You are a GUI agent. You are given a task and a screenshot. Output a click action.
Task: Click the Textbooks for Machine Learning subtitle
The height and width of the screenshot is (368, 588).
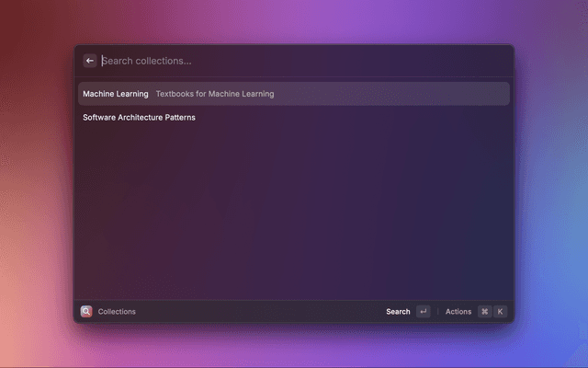[x=215, y=94]
